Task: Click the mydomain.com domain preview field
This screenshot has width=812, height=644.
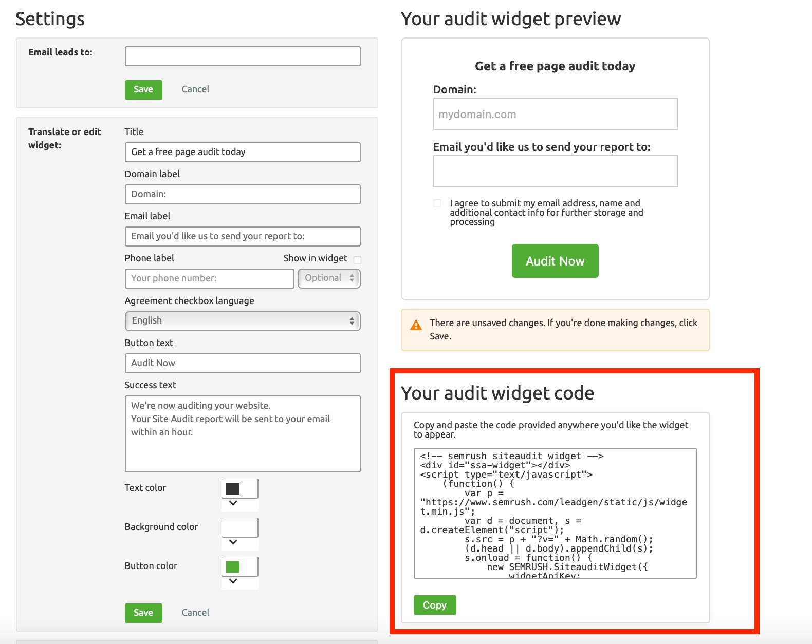Action: [556, 114]
